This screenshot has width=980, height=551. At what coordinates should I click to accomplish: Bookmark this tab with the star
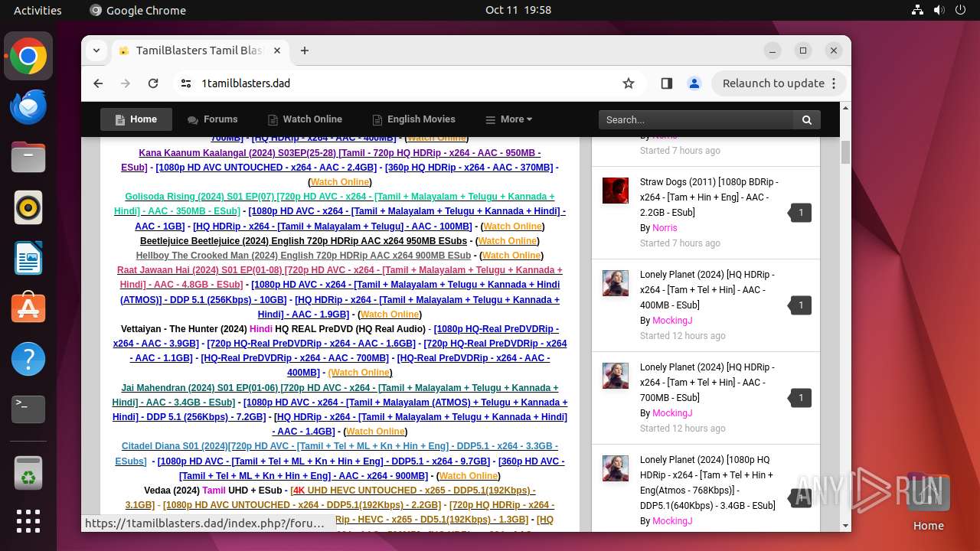(629, 83)
